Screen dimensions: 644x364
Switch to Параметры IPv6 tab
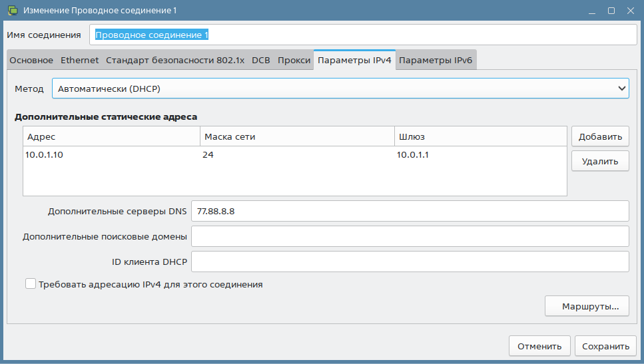click(436, 61)
